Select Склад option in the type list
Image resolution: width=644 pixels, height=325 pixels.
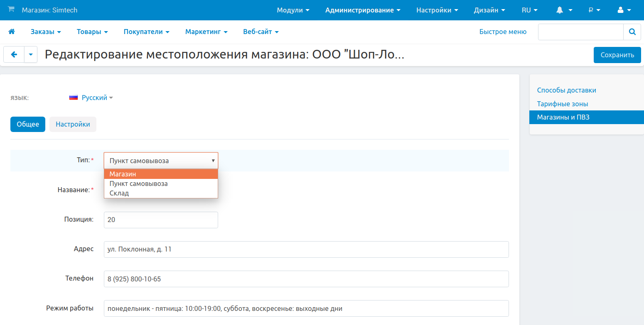[119, 193]
